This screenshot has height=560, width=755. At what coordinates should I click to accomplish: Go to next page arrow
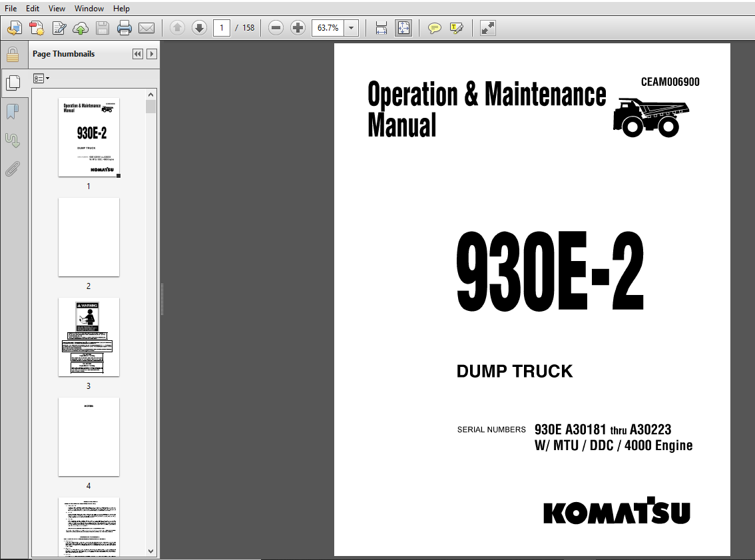(199, 28)
